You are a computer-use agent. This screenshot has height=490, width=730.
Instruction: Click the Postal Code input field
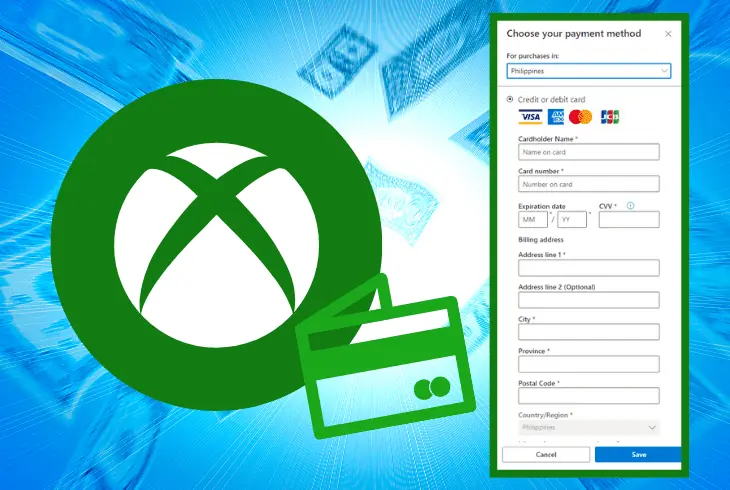click(588, 395)
